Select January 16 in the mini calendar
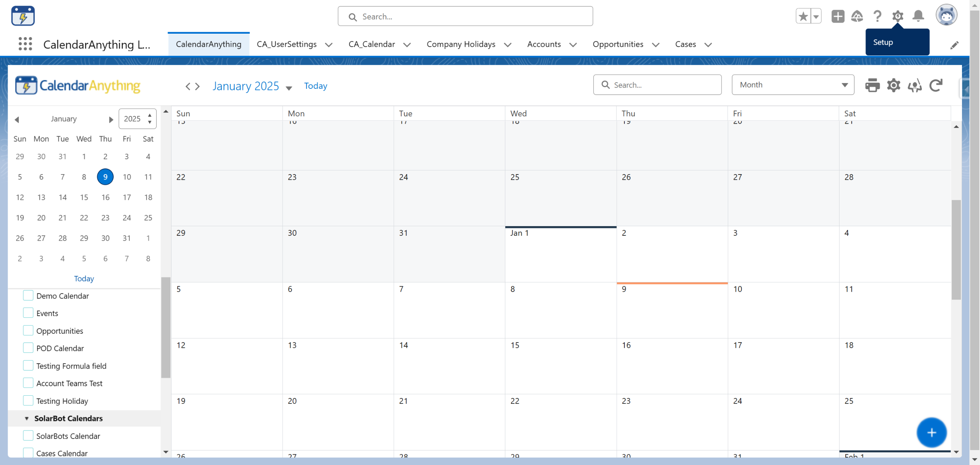 (x=105, y=197)
